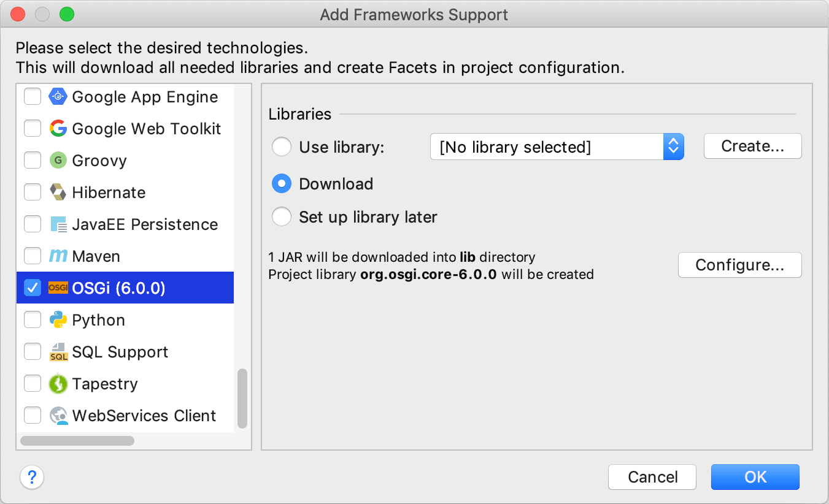
Task: Click the horizontal scrollbar under the list
Action: coord(77,441)
